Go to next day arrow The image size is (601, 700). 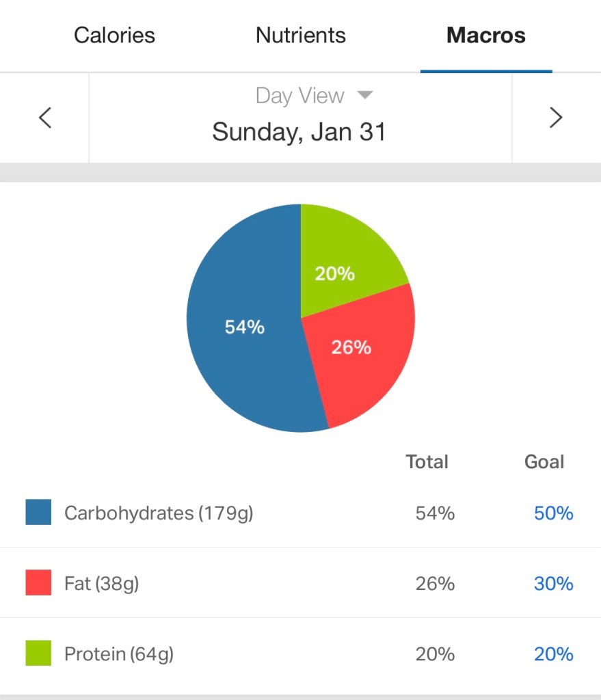(x=556, y=118)
